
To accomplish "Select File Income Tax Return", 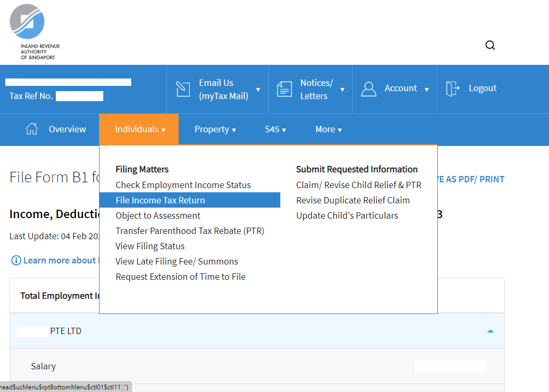I will 190,200.
